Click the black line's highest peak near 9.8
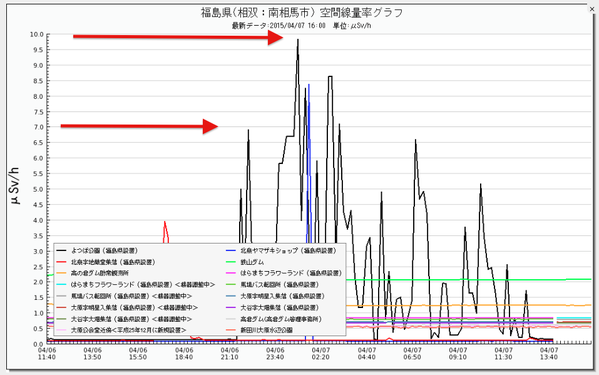 tap(298, 40)
